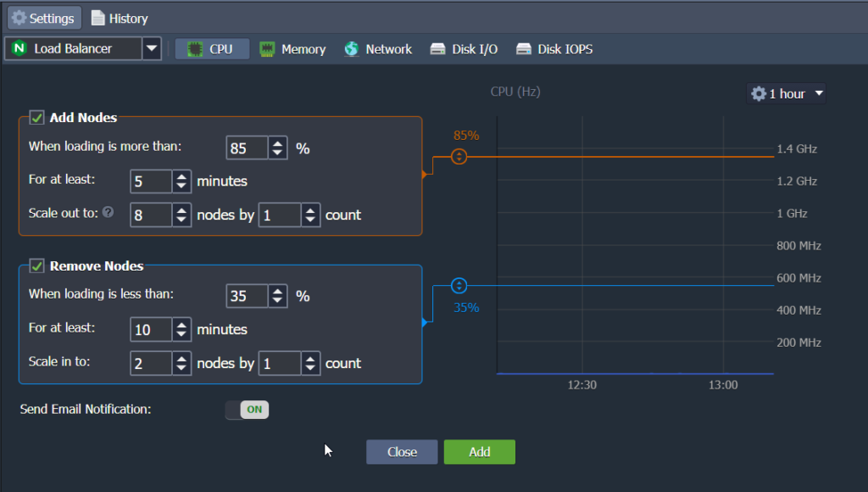Click the green Add button
The height and width of the screenshot is (492, 868).
coord(480,452)
